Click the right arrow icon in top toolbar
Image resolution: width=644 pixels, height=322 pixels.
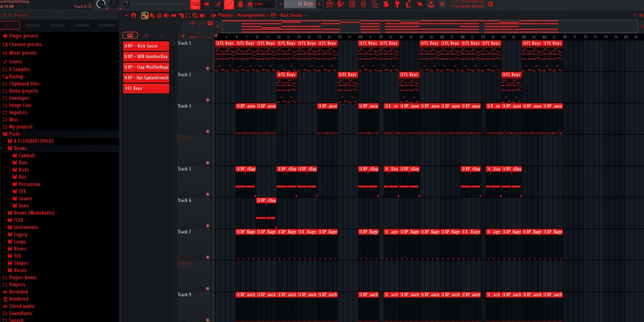click(206, 4)
